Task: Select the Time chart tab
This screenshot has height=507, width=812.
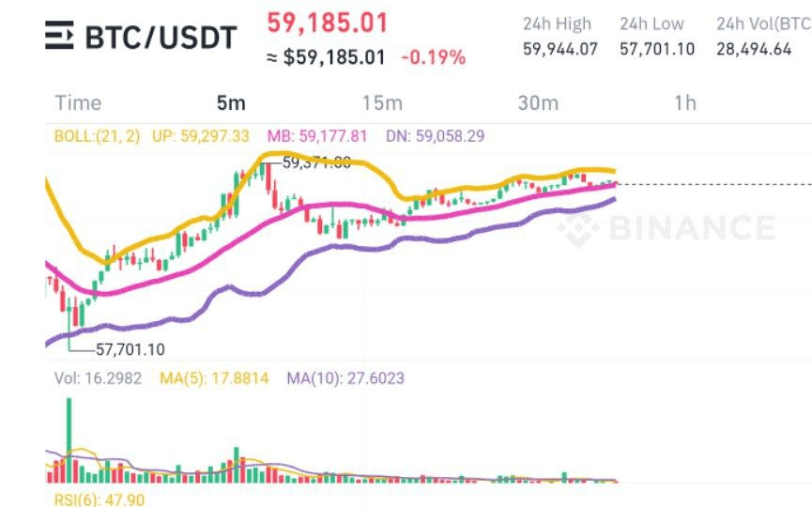Action: pos(78,103)
